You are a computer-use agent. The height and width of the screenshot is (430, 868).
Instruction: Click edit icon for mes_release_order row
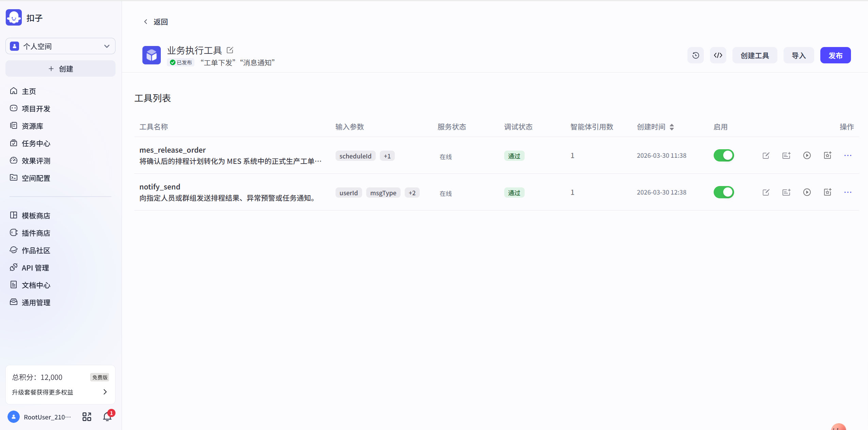point(766,155)
